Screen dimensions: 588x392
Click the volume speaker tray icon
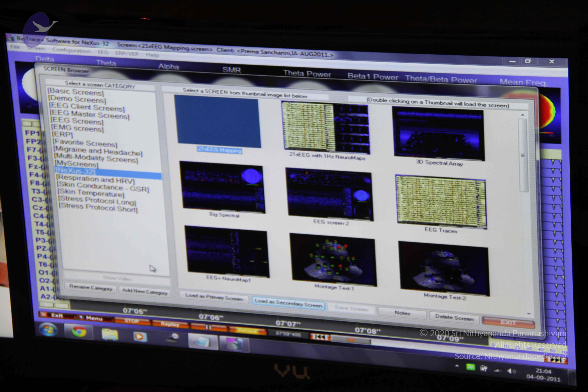[510, 371]
